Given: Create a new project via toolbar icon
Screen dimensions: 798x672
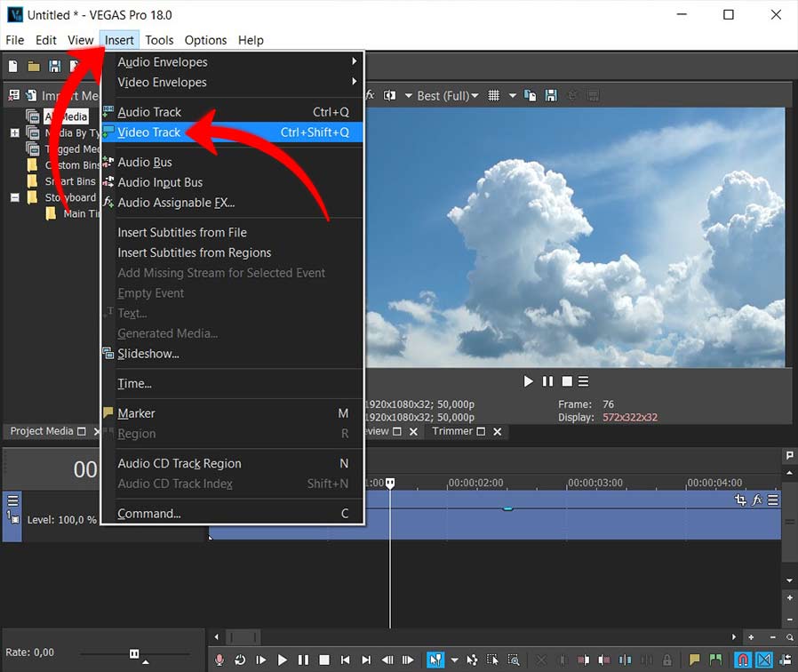Looking at the screenshot, I should click(13, 66).
